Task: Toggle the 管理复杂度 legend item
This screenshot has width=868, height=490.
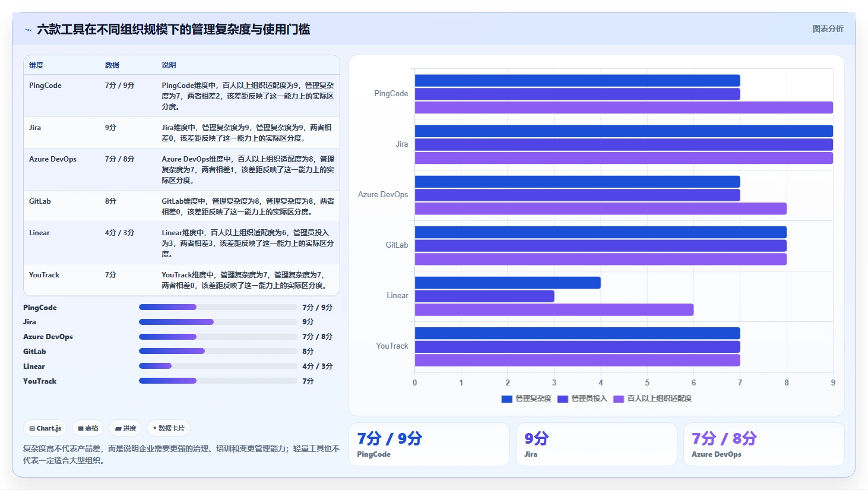Action: click(x=527, y=399)
